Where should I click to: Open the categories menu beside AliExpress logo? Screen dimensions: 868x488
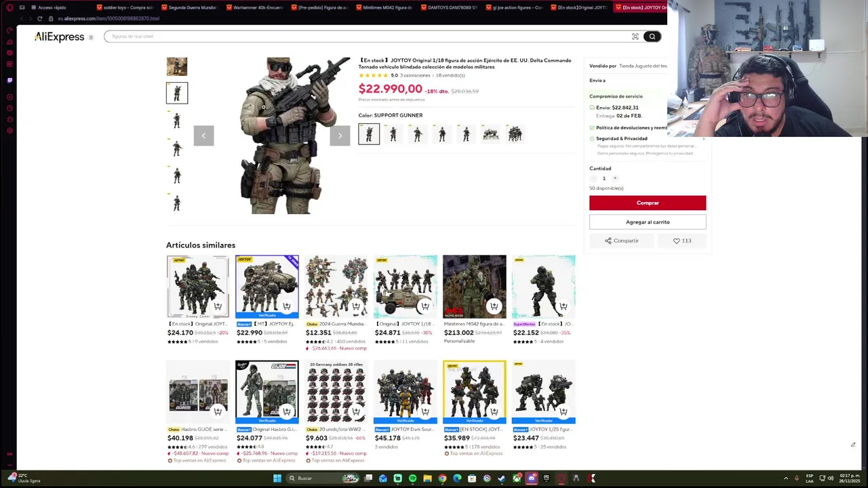tap(91, 37)
